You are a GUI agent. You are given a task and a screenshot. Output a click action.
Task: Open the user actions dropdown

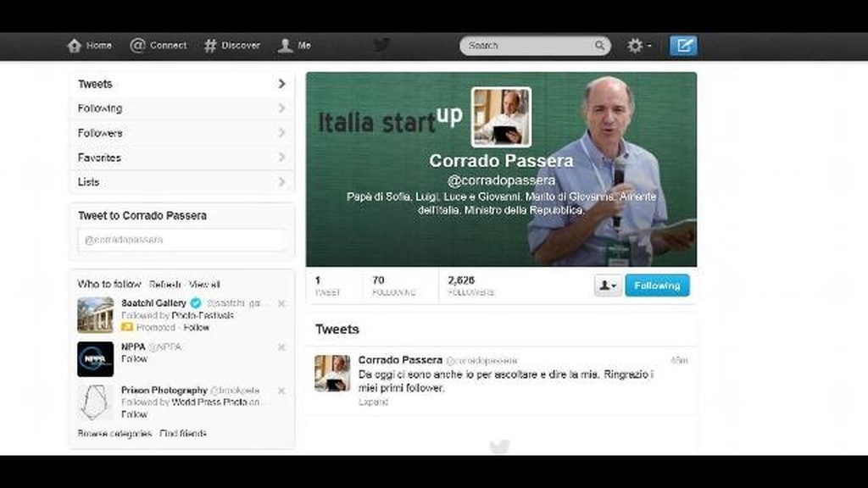[608, 286]
